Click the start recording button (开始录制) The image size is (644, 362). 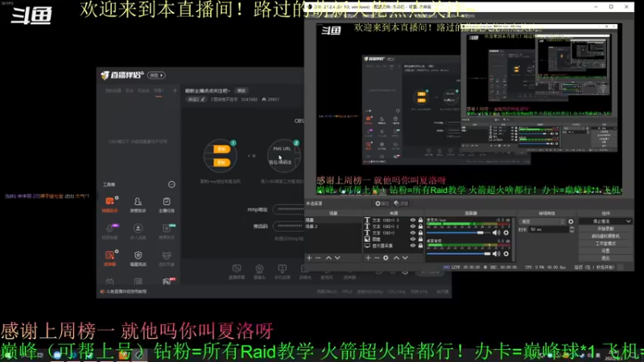coord(605,228)
